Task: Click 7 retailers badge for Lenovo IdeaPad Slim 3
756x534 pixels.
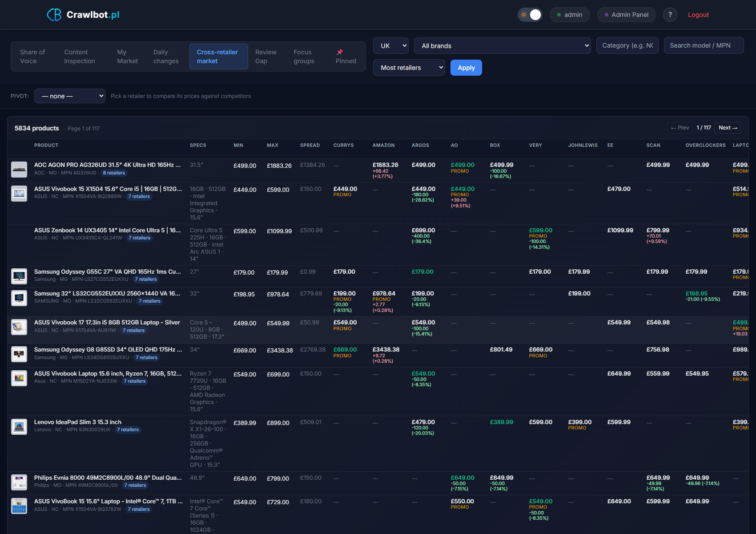Action: click(128, 430)
